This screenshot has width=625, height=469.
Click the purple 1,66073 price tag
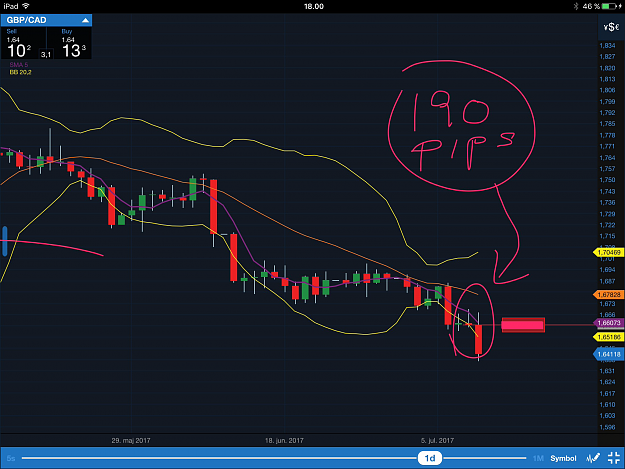coord(609,323)
